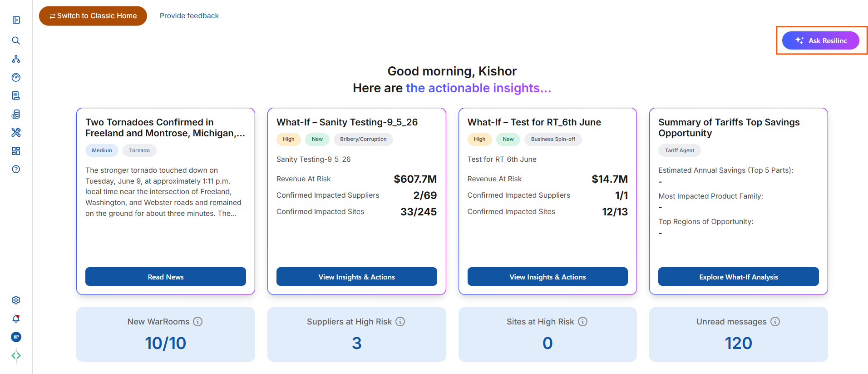This screenshot has height=374, width=868.
Task: Click Read News on the tornado card
Action: tap(166, 277)
